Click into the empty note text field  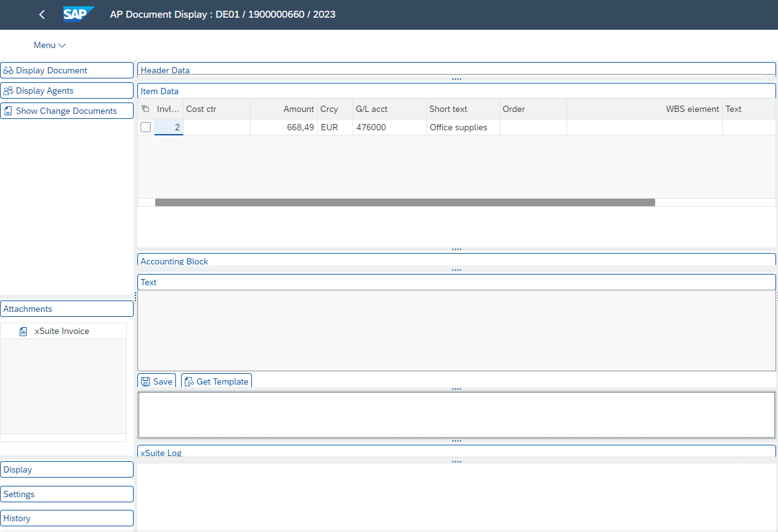tap(456, 414)
